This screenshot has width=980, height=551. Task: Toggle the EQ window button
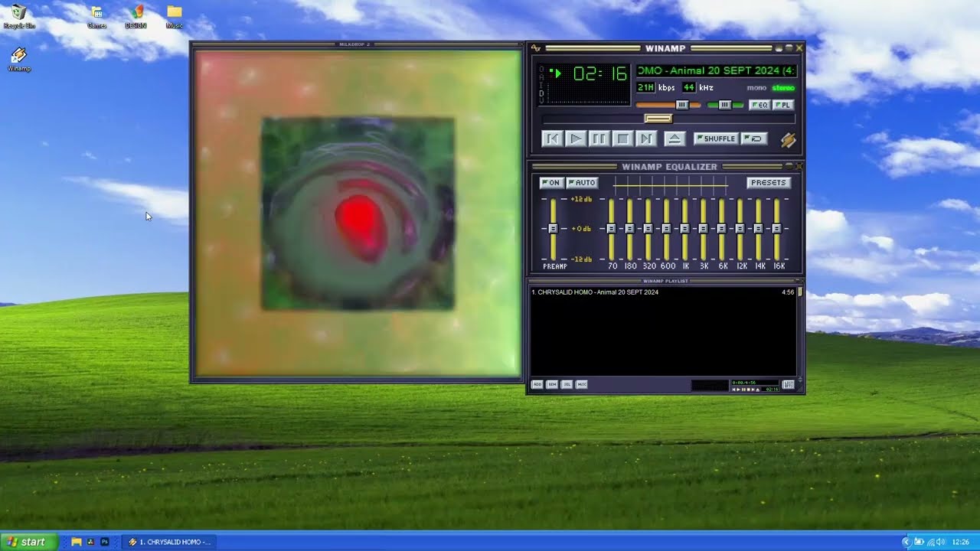pos(759,105)
